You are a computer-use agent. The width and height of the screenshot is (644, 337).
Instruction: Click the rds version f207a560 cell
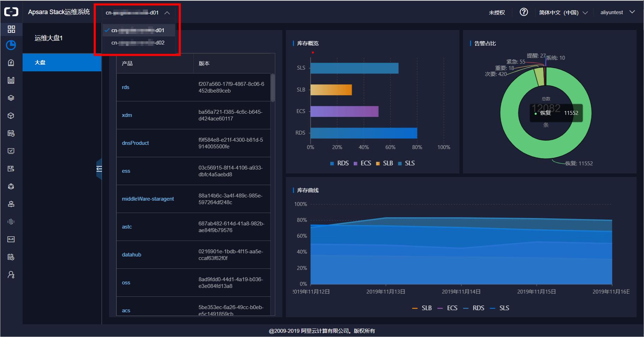point(231,87)
